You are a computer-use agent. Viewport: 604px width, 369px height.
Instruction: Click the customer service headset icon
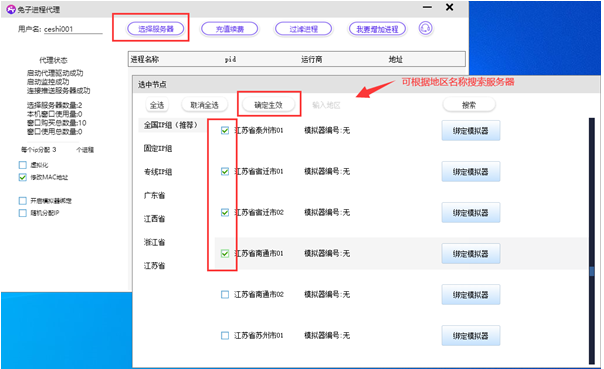(425, 29)
